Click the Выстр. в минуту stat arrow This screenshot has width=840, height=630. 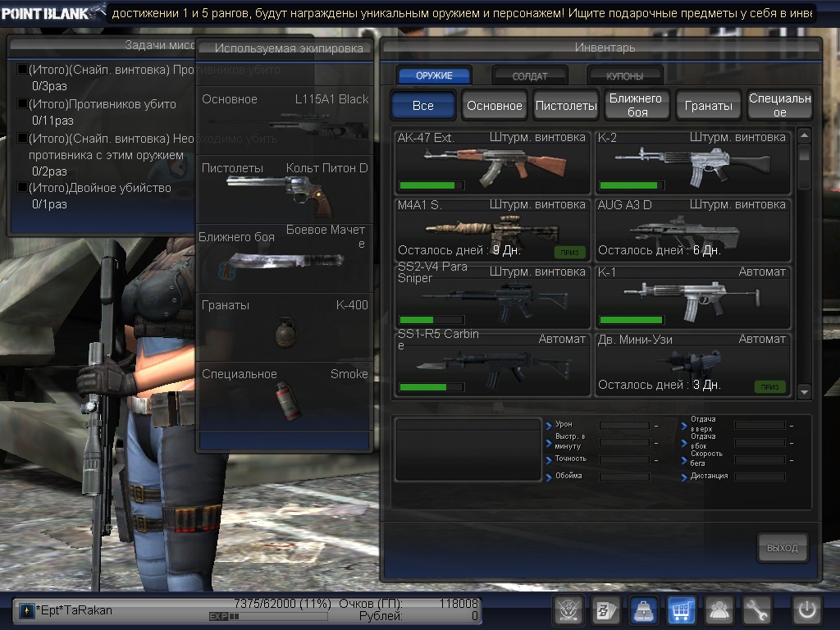(x=549, y=444)
